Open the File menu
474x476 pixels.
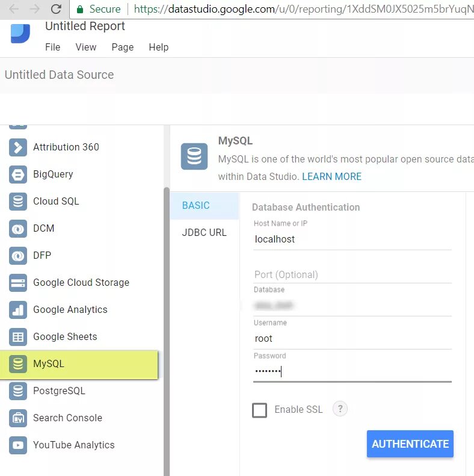pyautogui.click(x=52, y=47)
